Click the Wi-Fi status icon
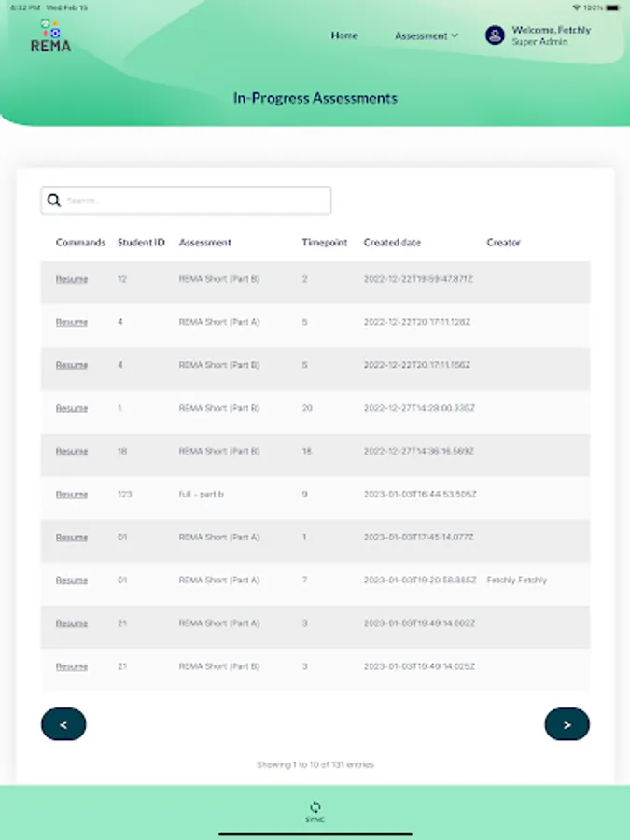Screen dimensions: 630x840 [577, 7]
